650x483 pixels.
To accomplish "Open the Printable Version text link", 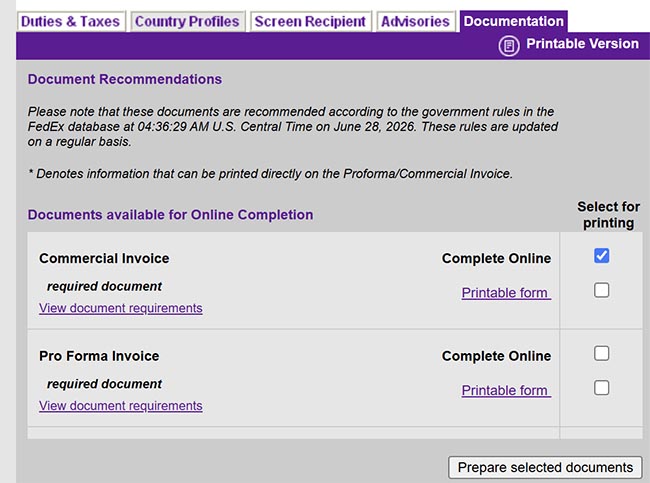I will tap(582, 44).
